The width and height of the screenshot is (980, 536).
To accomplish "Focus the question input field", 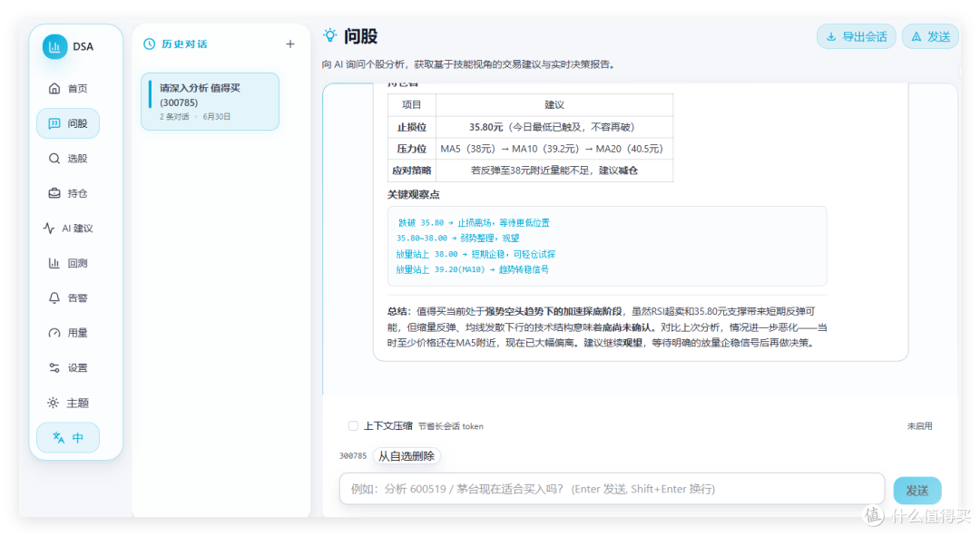I will click(612, 489).
